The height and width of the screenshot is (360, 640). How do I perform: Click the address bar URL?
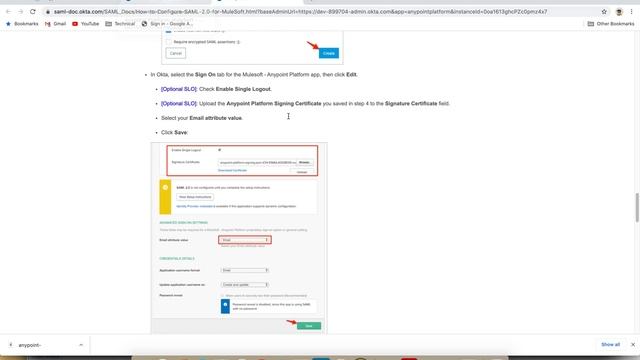point(300,12)
